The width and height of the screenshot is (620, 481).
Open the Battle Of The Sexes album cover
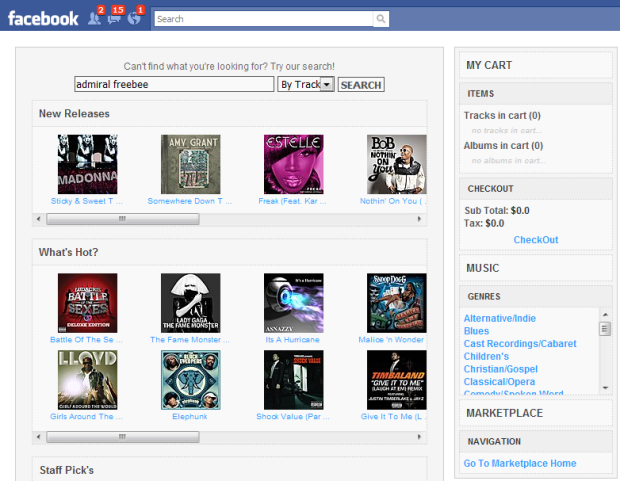(87, 303)
